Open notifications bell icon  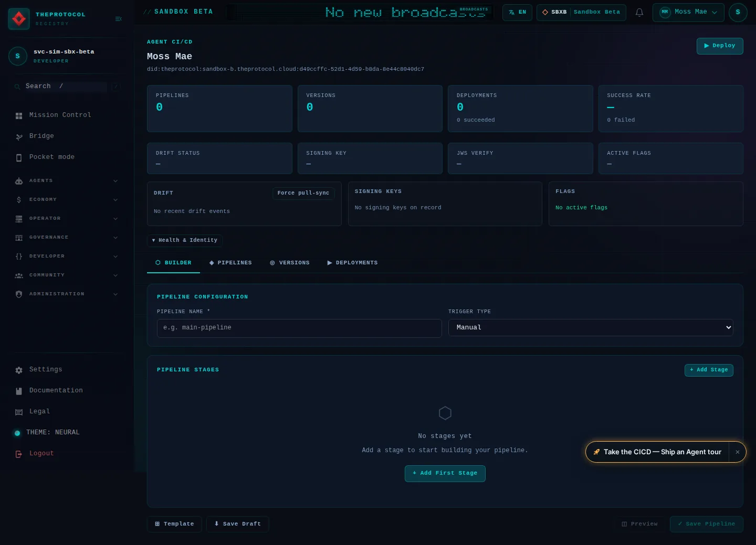click(639, 12)
